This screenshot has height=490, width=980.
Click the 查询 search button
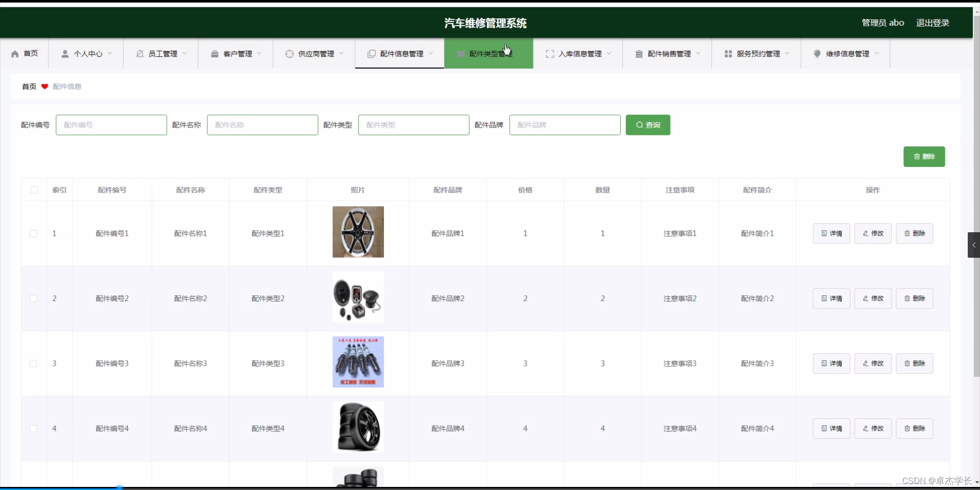[647, 125]
